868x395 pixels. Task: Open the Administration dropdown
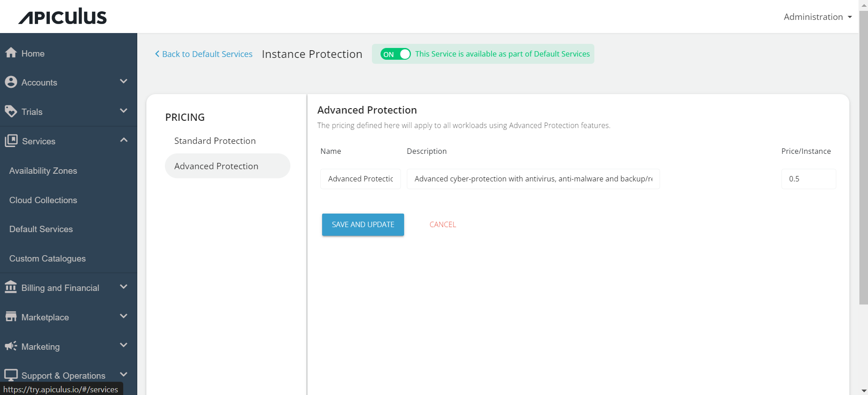click(x=818, y=17)
